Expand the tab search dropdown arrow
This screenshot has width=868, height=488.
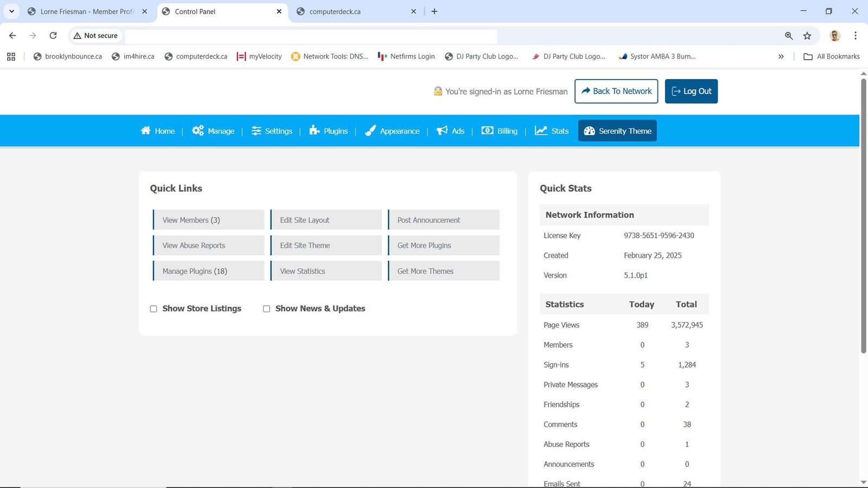[11, 11]
